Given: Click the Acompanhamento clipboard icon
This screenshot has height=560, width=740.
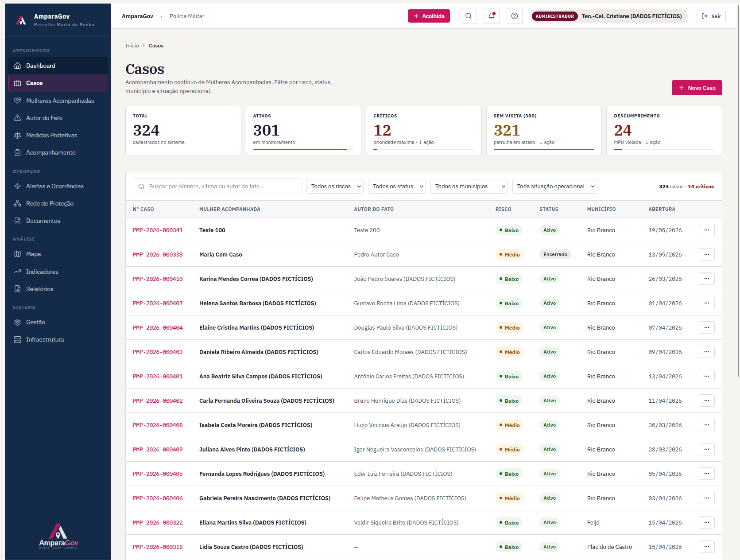Looking at the screenshot, I should [x=18, y=152].
